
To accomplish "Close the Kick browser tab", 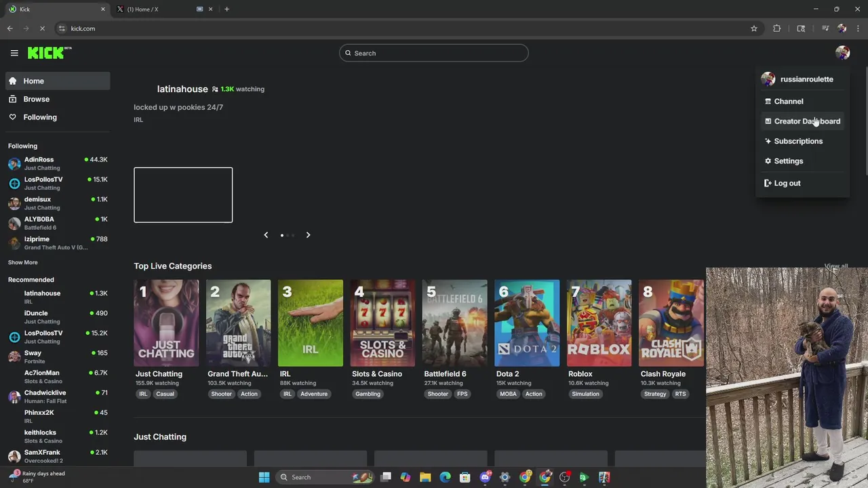I will [x=103, y=9].
